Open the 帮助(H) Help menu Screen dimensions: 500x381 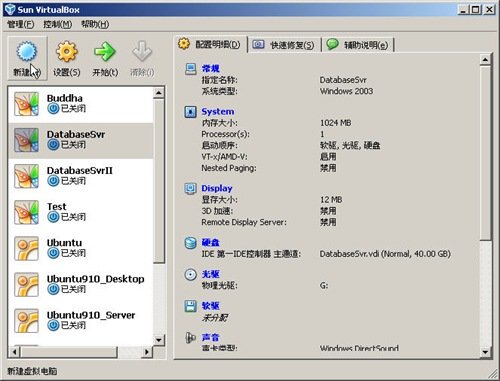pyautogui.click(x=95, y=24)
